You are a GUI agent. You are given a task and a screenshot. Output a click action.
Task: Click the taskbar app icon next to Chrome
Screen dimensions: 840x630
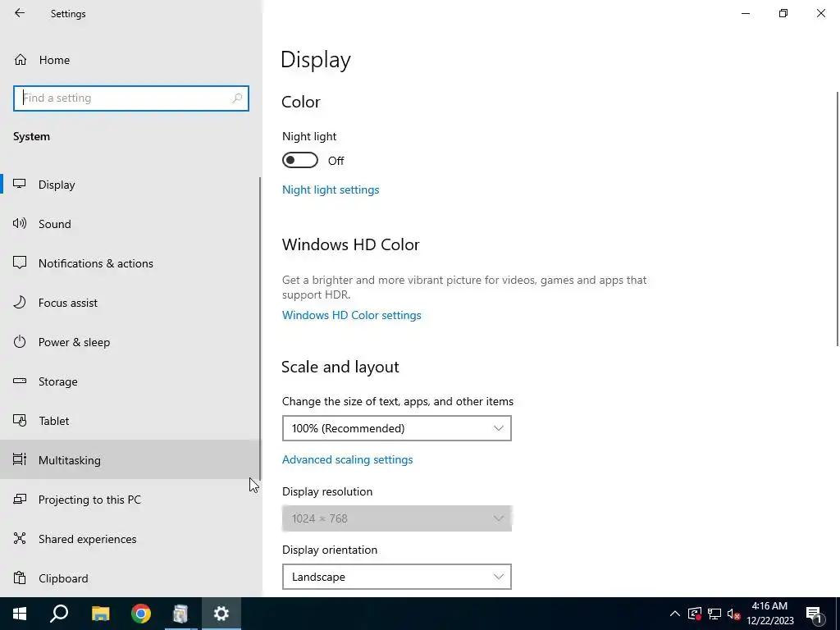click(x=180, y=614)
